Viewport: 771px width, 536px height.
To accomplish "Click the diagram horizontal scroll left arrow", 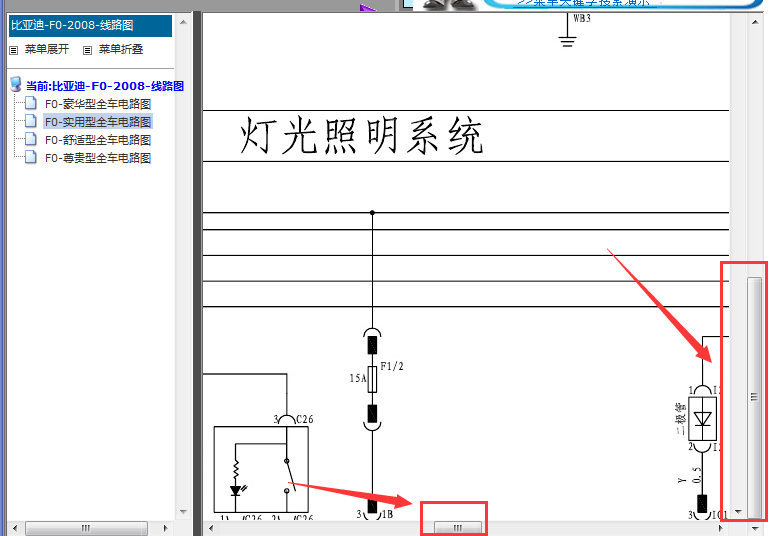I will pyautogui.click(x=211, y=529).
